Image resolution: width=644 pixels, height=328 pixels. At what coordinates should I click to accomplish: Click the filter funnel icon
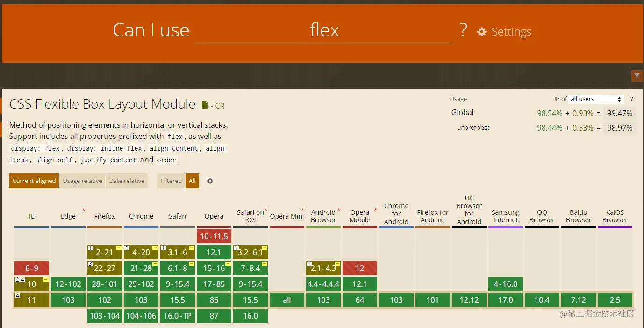(x=637, y=76)
